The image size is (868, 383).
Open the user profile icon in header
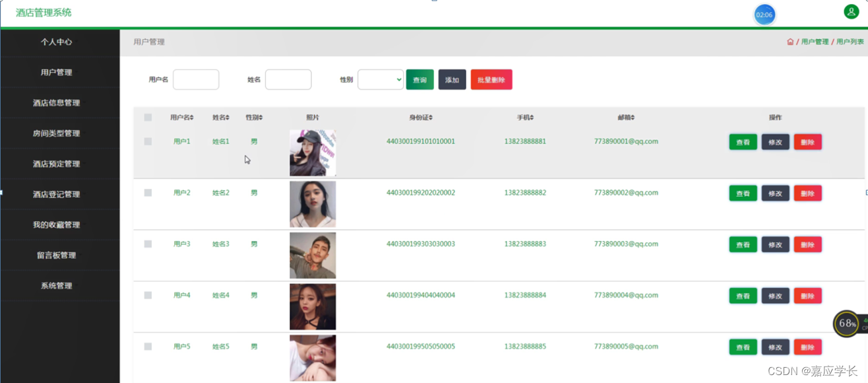[851, 12]
